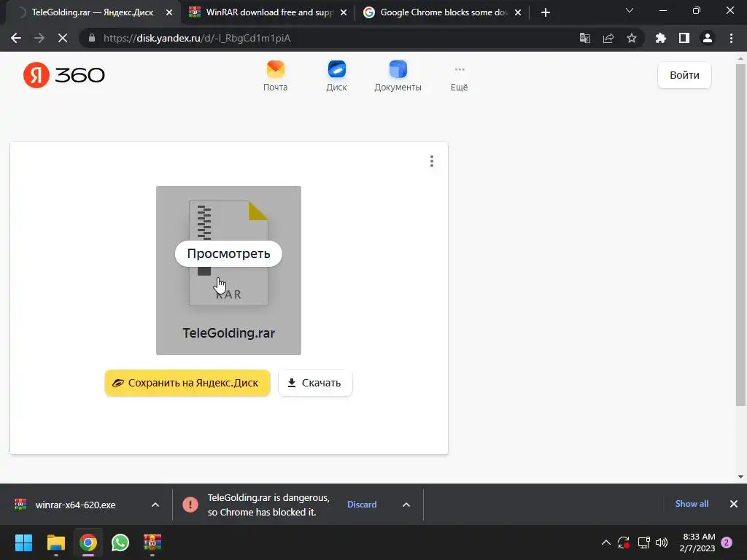The height and width of the screenshot is (560, 747).
Task: Go back to the previous page
Action: point(16,38)
